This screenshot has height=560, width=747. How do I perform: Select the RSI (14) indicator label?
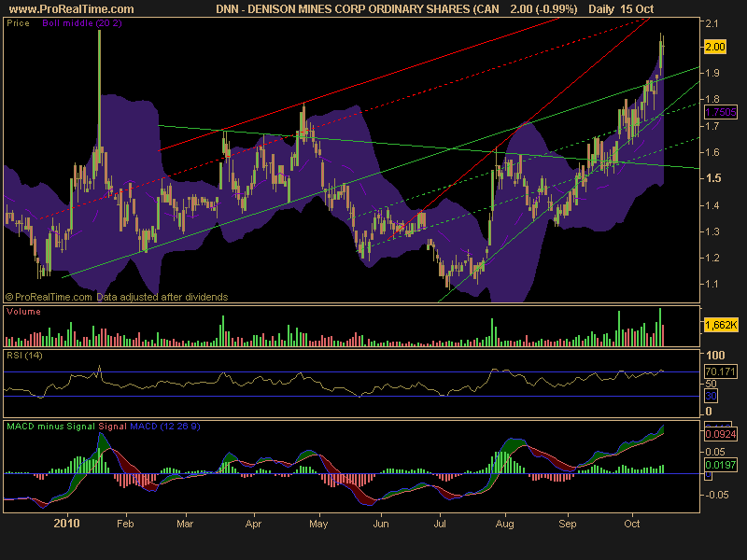coord(24,356)
